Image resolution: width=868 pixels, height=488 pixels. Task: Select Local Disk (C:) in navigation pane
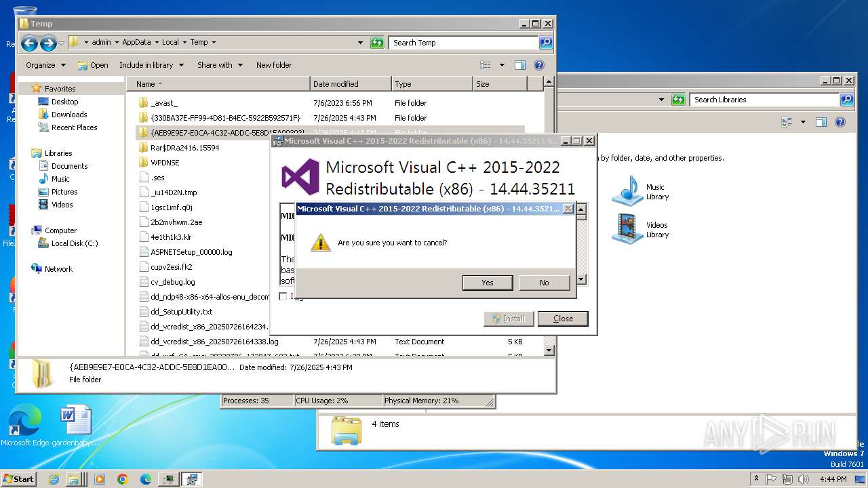click(75, 243)
